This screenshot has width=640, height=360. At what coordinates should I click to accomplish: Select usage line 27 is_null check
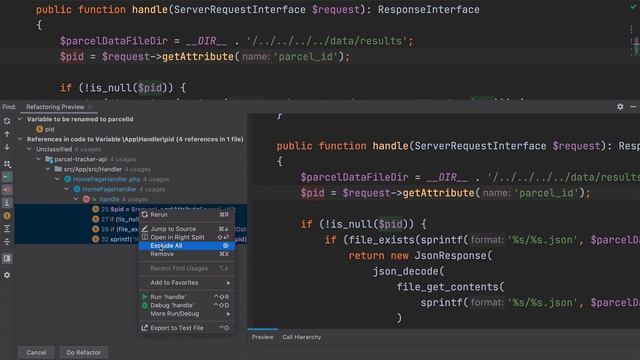[131, 219]
